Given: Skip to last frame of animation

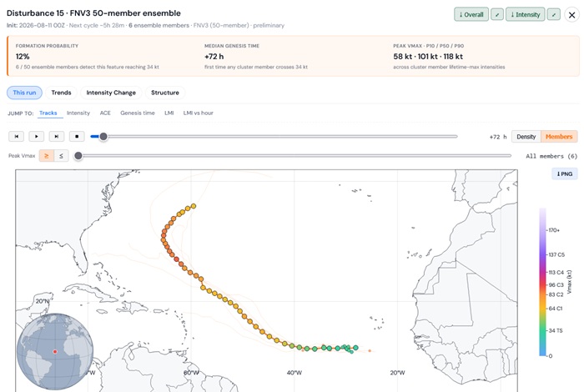Looking at the screenshot, I should (57, 137).
